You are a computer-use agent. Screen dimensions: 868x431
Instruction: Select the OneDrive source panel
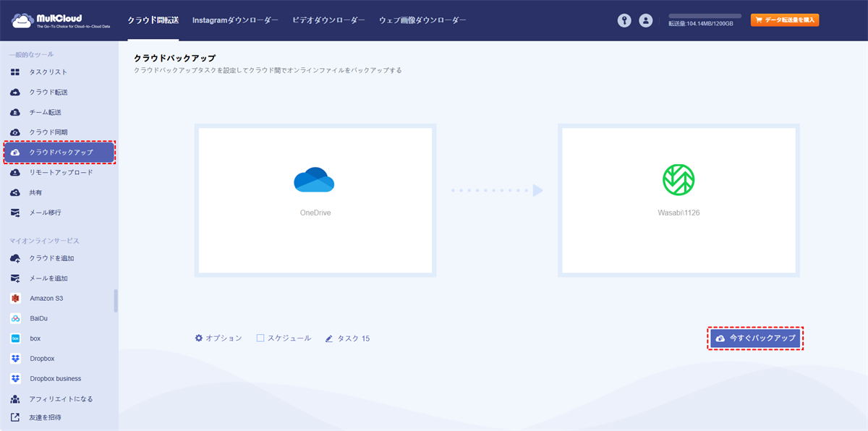pyautogui.click(x=315, y=200)
